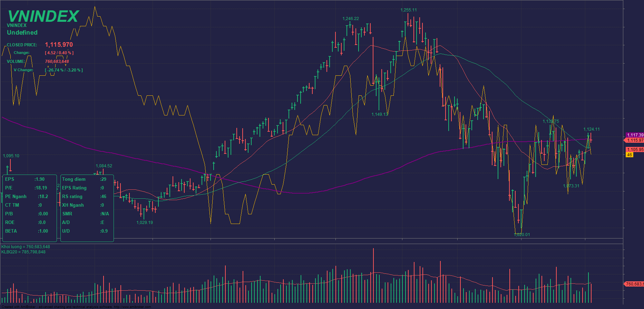
Task: Click the closed price value 1,115.970
Action: point(59,45)
